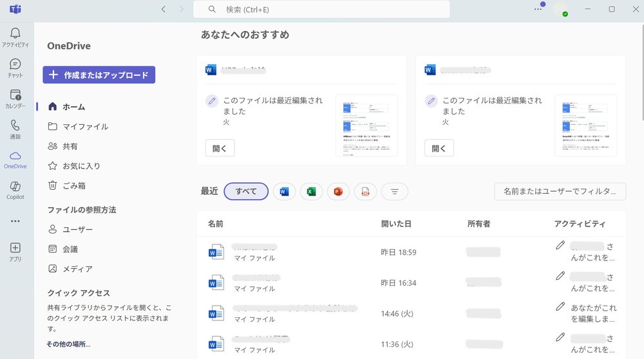Open the additional filter options icon
Screen dimensions: 644x359
pyautogui.click(x=394, y=192)
